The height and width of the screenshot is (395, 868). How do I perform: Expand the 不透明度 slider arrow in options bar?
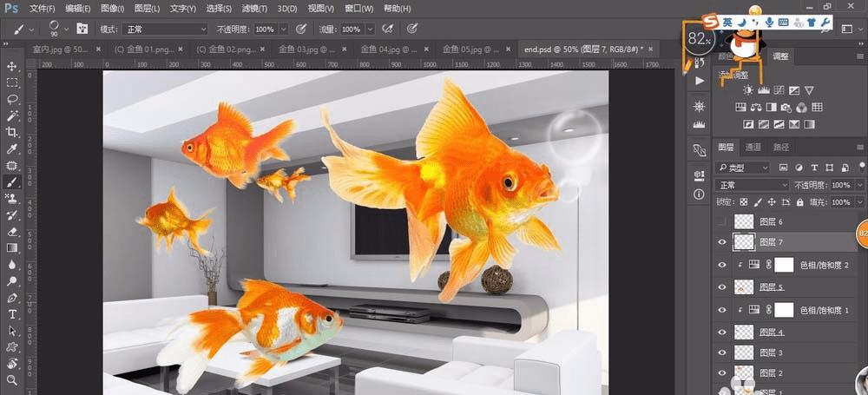pos(284,29)
